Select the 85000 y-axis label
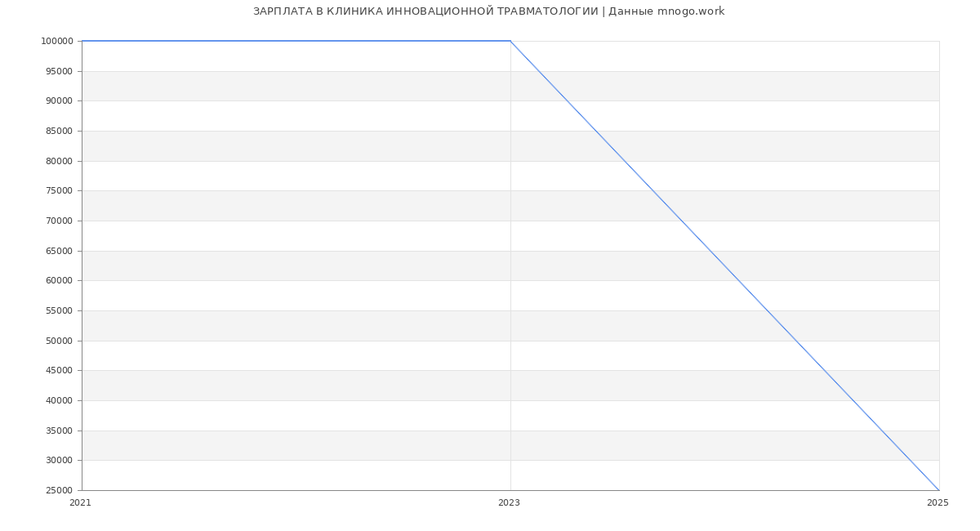980x531 pixels. click(x=59, y=132)
